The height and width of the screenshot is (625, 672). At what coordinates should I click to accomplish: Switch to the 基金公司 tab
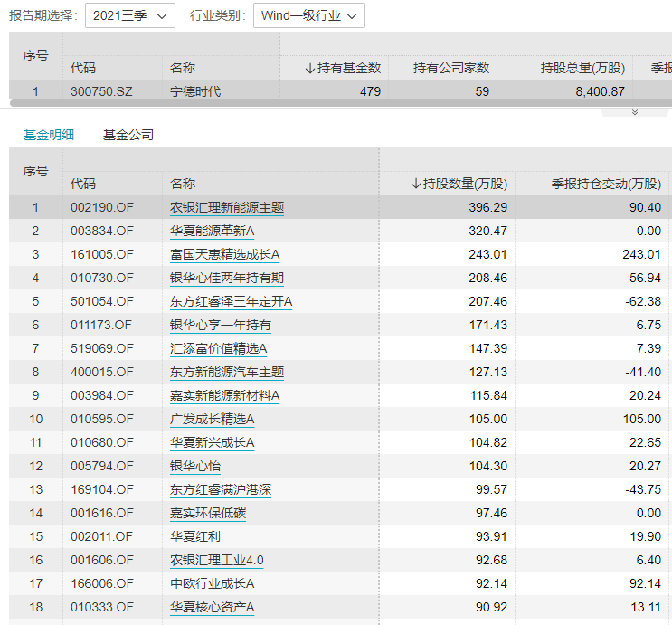[x=128, y=135]
